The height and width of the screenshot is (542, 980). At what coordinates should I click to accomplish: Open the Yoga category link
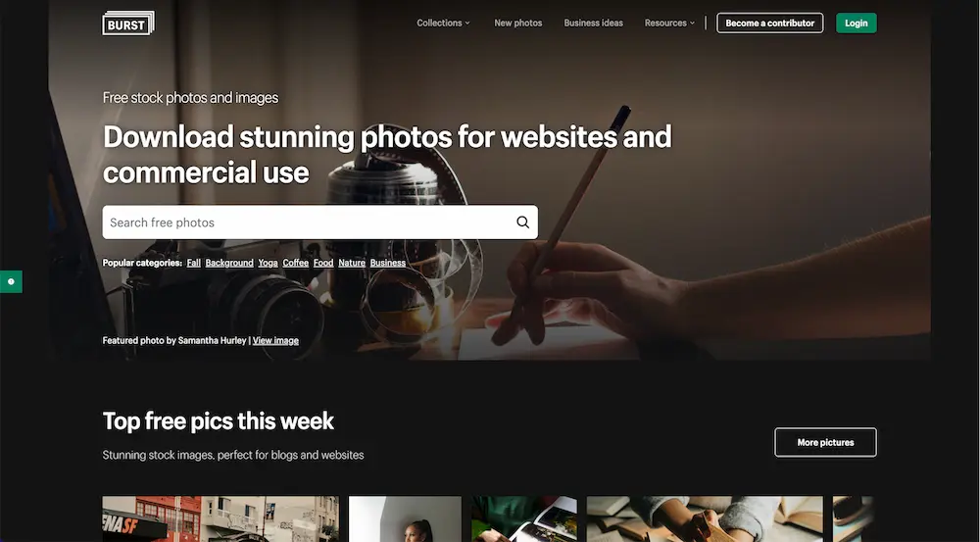269,263
